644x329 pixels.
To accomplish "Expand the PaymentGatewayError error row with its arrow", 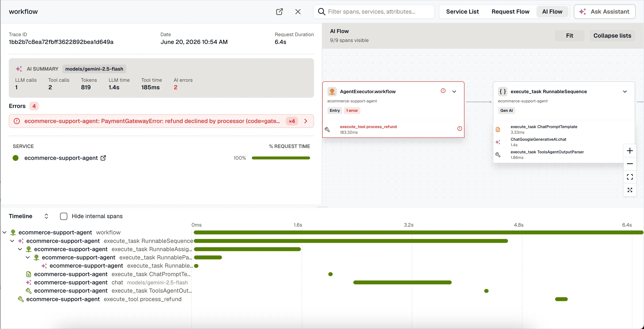I will pyautogui.click(x=305, y=121).
